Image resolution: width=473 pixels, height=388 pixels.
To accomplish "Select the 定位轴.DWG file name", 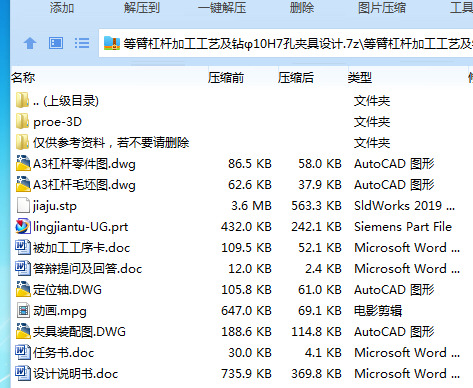I will 67,290.
